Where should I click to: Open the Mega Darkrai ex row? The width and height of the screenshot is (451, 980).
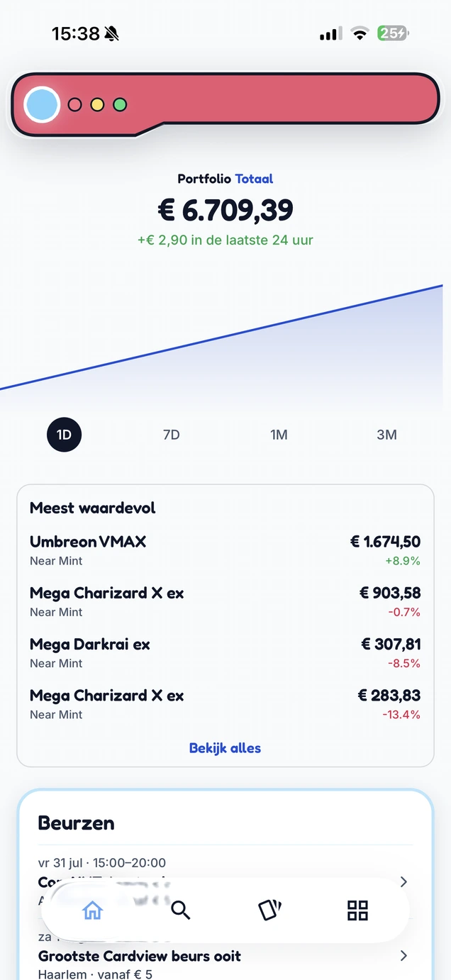click(225, 652)
